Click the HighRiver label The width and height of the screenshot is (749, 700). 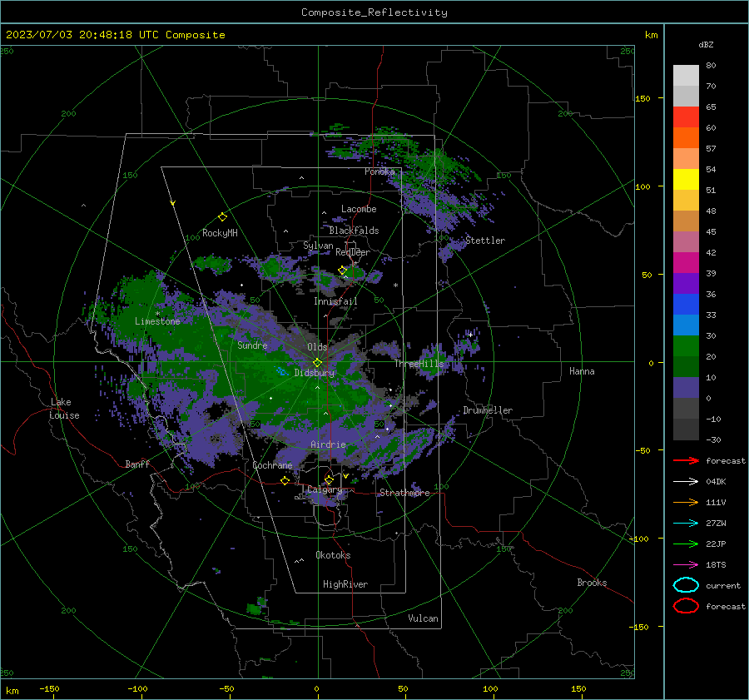[x=345, y=585]
